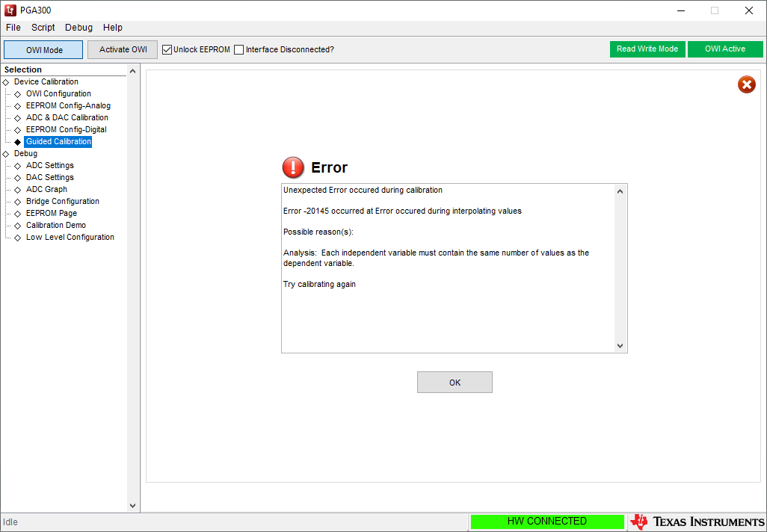This screenshot has width=767, height=532.
Task: Click the Selection panel header
Action: 23,69
